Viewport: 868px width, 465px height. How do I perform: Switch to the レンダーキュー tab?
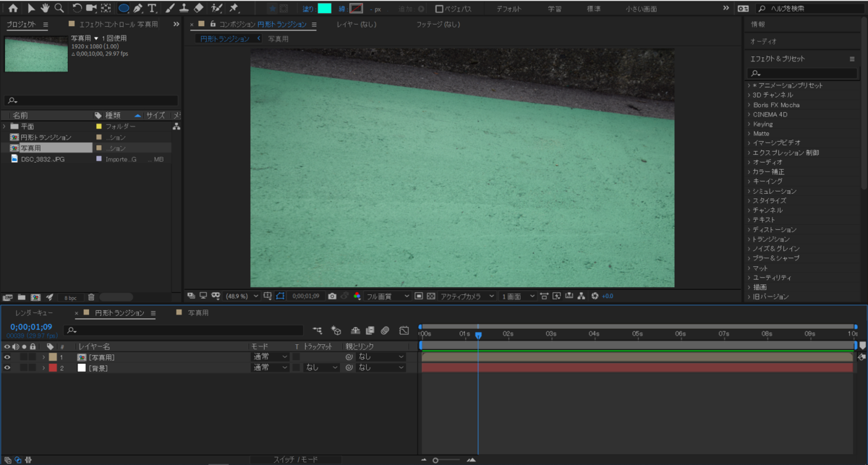click(34, 313)
